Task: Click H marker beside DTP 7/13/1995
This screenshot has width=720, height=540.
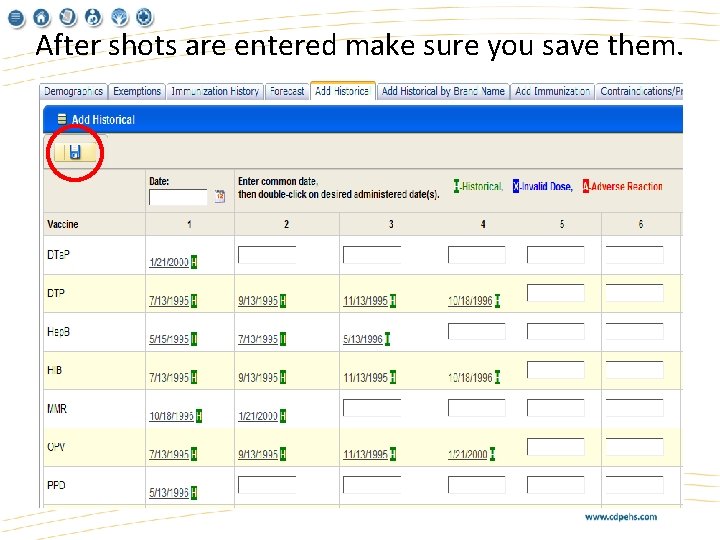Action: click(x=194, y=301)
